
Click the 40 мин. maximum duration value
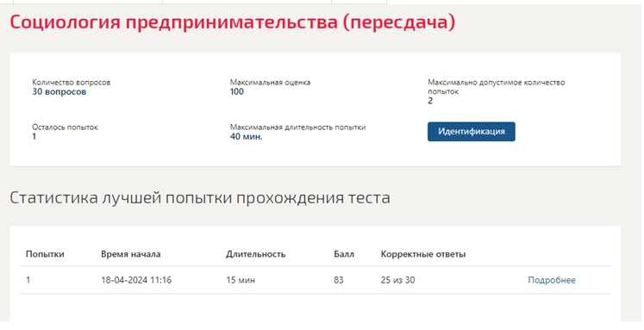(246, 137)
